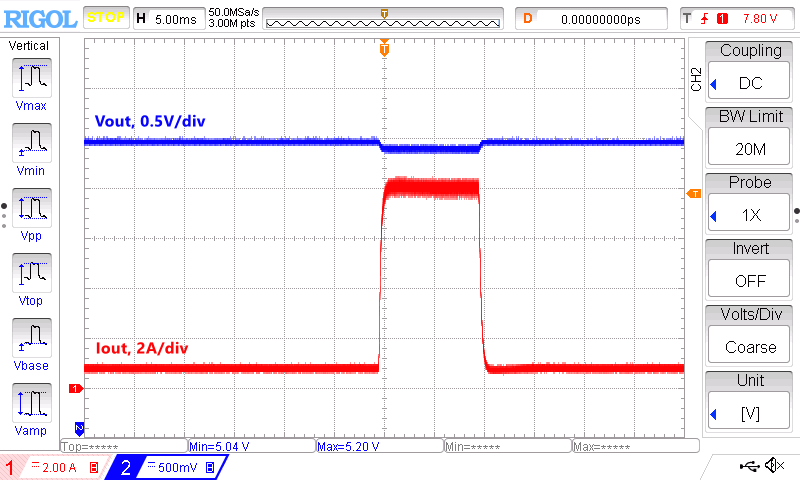Open the Unit [V] selector

point(749,402)
